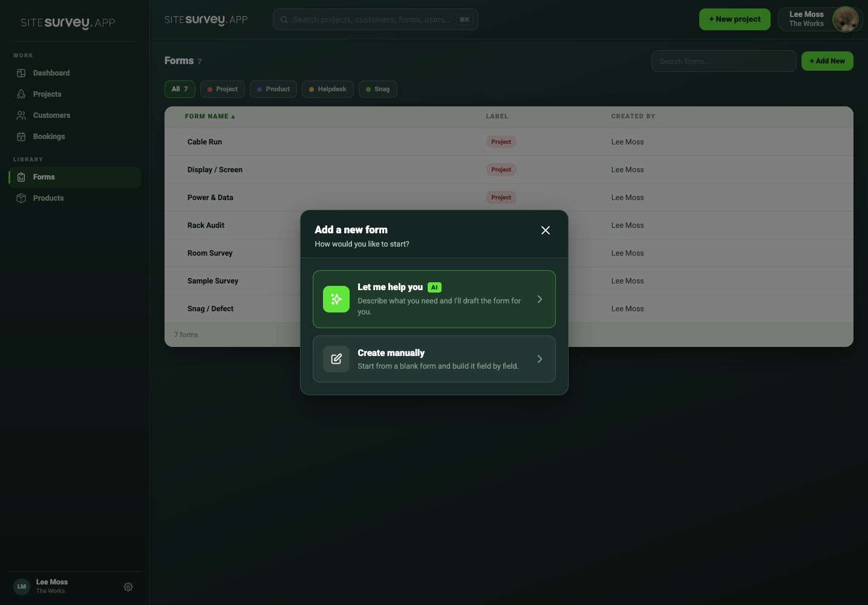Click the search magnifier icon

[284, 19]
